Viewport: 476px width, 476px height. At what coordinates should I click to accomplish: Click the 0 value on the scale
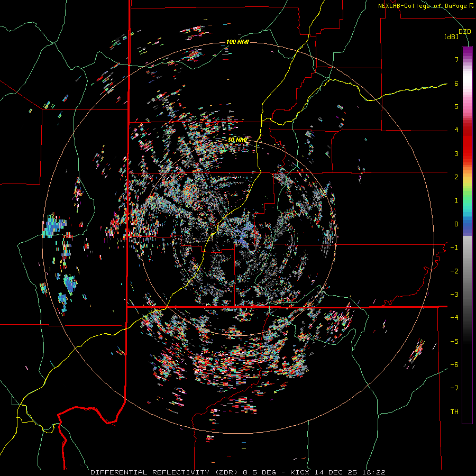tap(456, 224)
